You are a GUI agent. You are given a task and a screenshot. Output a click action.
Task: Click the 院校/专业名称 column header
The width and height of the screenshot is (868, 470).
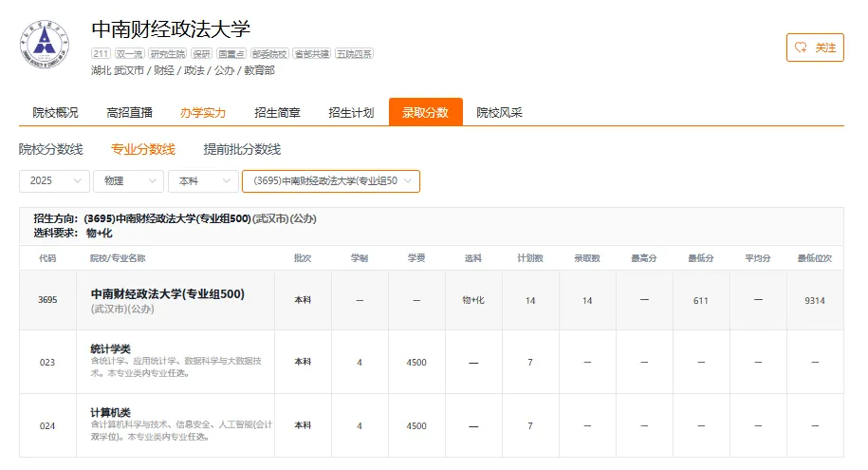click(118, 258)
